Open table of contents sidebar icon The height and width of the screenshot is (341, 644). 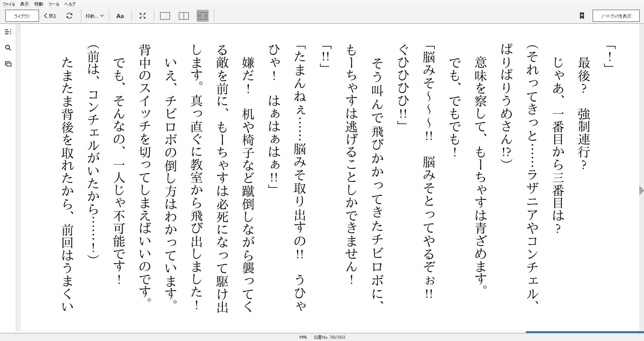(x=8, y=32)
